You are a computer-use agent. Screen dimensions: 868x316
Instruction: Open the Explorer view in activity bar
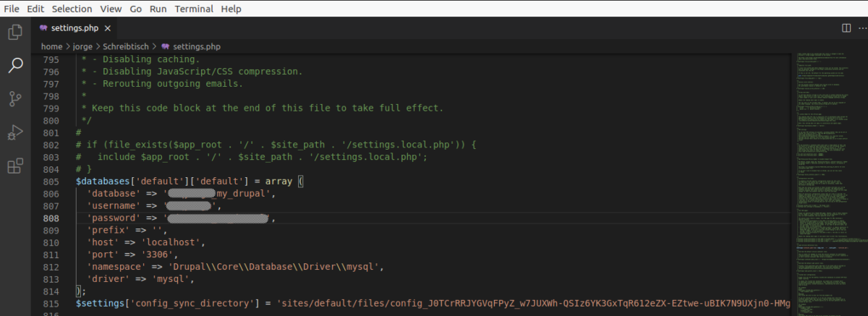click(x=15, y=33)
